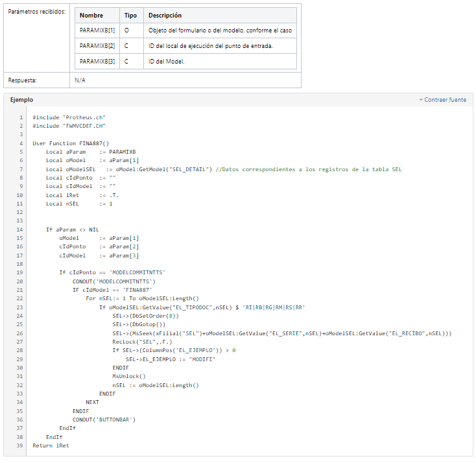Viewport: 476px width, 463px height.
Task: Click the 'For nSEL:= 1 To' loop line
Action: pos(143,298)
